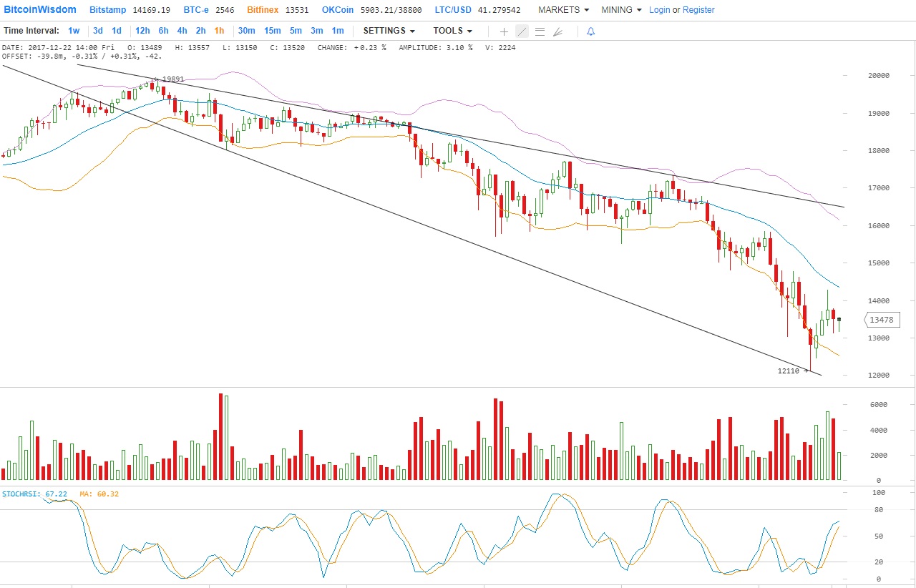Select the trend line drawing tool
The height and width of the screenshot is (588, 916).
coord(522,31)
